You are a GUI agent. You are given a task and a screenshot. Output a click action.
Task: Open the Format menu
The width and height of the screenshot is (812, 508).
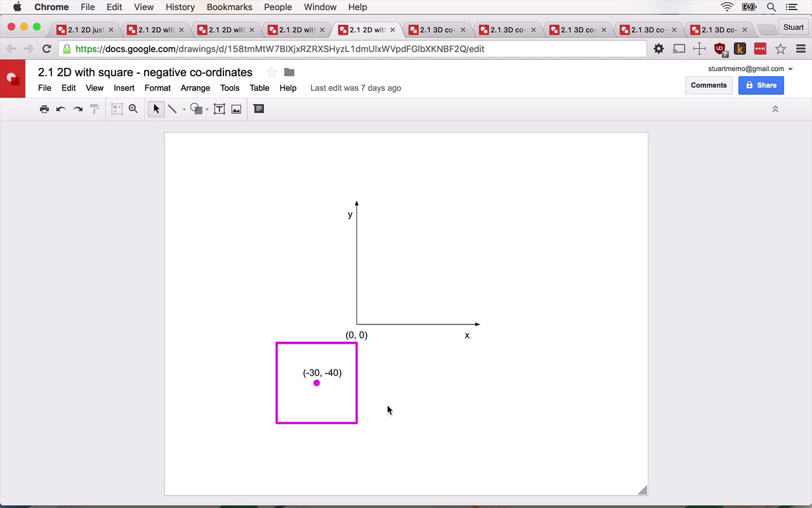[157, 88]
